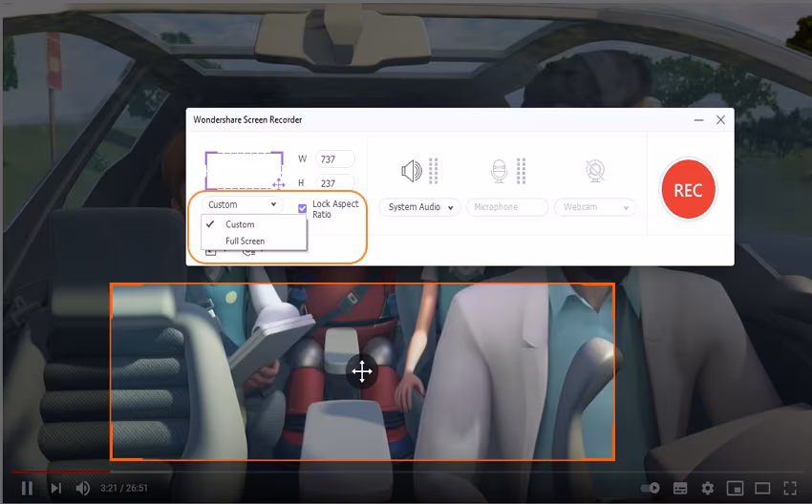This screenshot has height=504, width=812.
Task: Open YouTube player settings gear
Action: [707, 488]
